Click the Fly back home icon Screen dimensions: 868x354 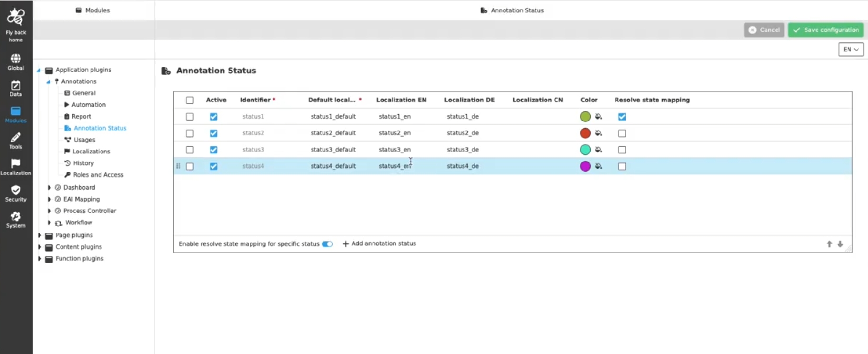[x=16, y=18]
